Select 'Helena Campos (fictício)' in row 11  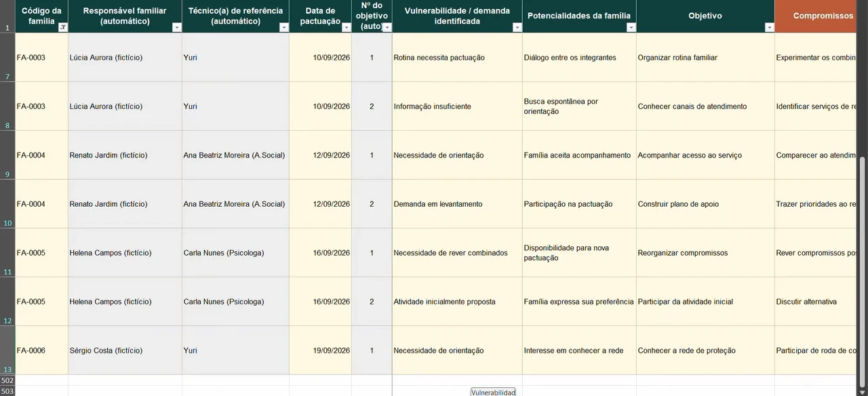(x=125, y=253)
